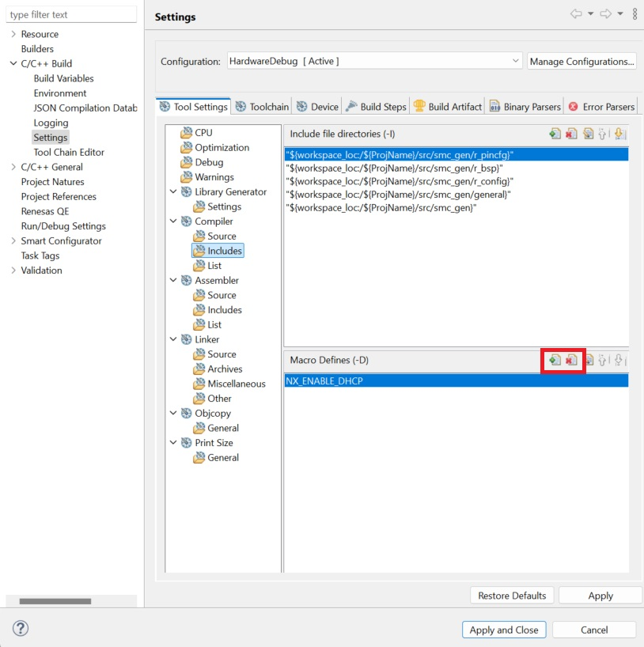The height and width of the screenshot is (647, 644).
Task: Collapse the Assembler node
Action: (173, 281)
